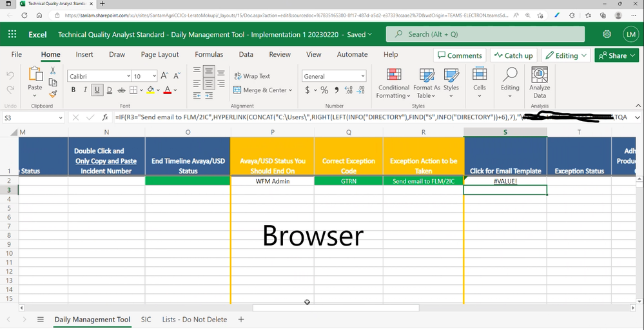The image size is (644, 330).
Task: Toggle center horizontal alignment
Action: point(209,83)
